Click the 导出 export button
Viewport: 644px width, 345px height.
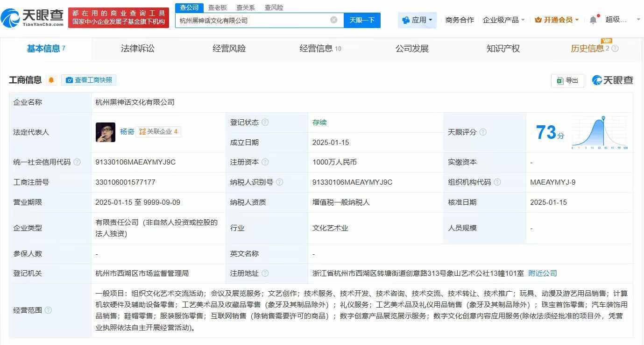click(567, 80)
